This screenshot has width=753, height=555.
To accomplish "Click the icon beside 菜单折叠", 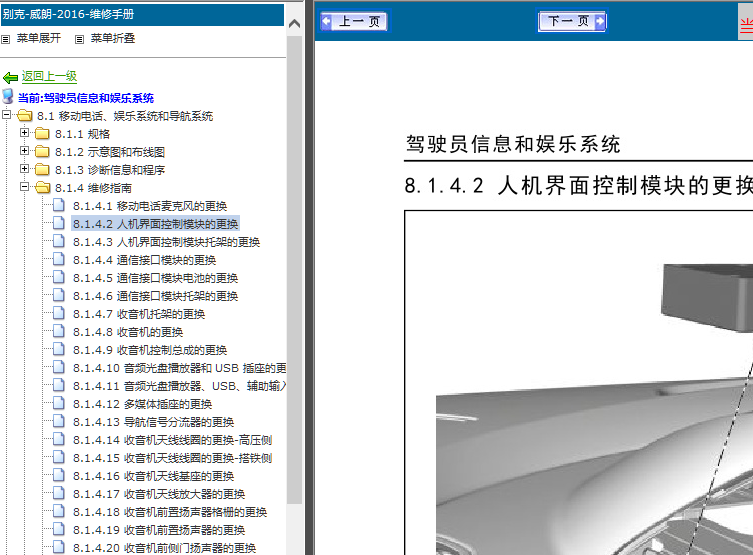I will coord(80,39).
